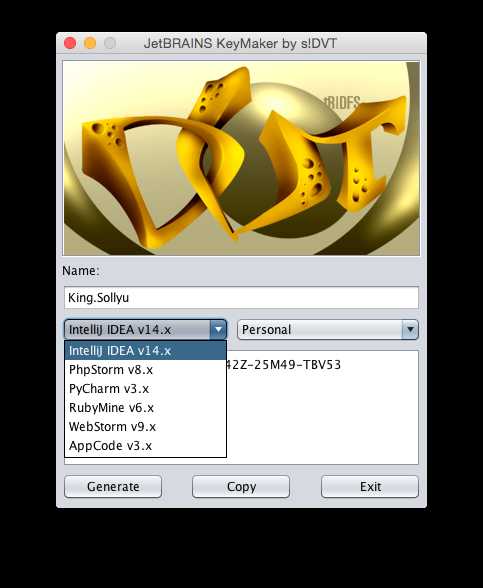Choose WebStorm v9.x option
483x588 pixels.
[x=146, y=427]
